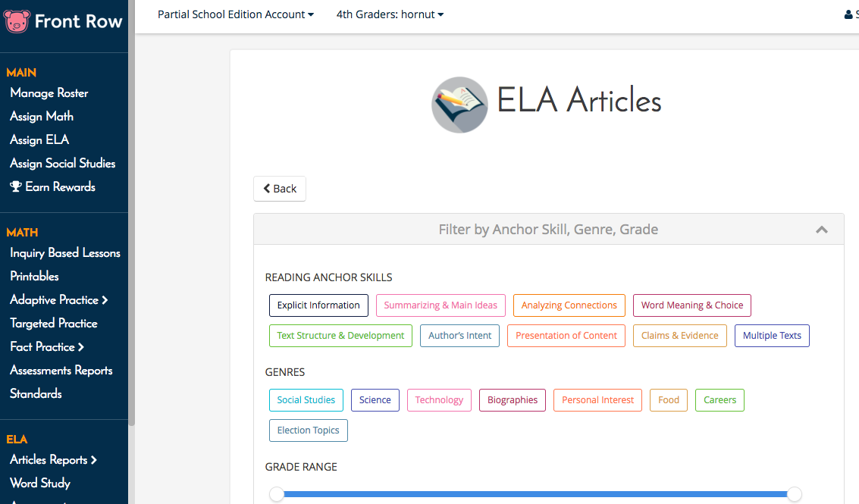Click the Front Row brand title
859x504 pixels.
pos(78,21)
